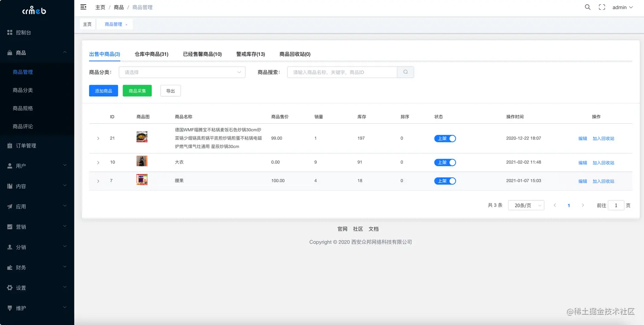Click the 内容 icon in sidebar
The height and width of the screenshot is (325, 644).
[10, 186]
